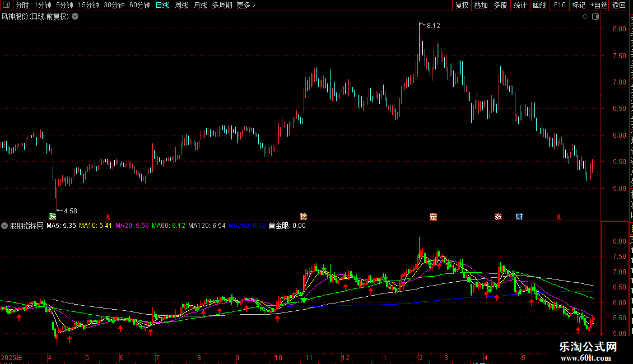Click the 统计 statistics button

(x=520, y=5)
